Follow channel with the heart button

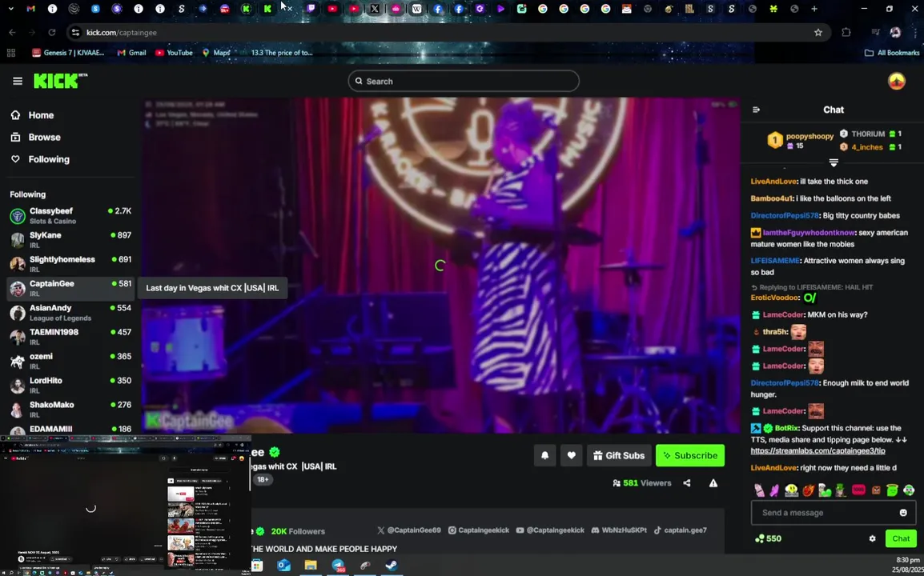coord(571,455)
